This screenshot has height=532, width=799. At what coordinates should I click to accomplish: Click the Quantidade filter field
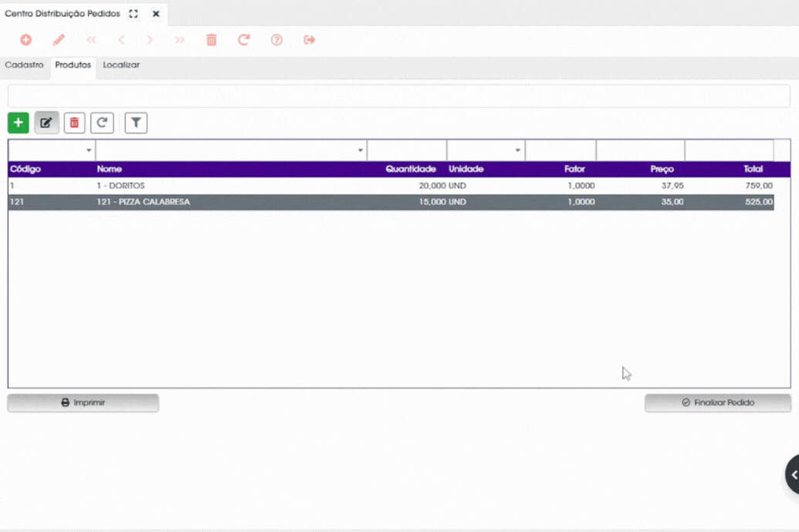pyautogui.click(x=407, y=151)
